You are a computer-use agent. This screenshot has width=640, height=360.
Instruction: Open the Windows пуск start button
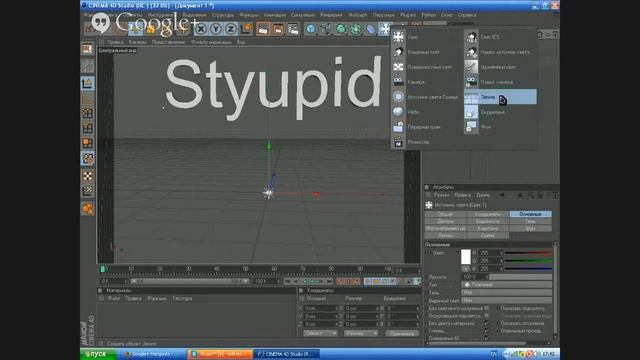click(98, 354)
